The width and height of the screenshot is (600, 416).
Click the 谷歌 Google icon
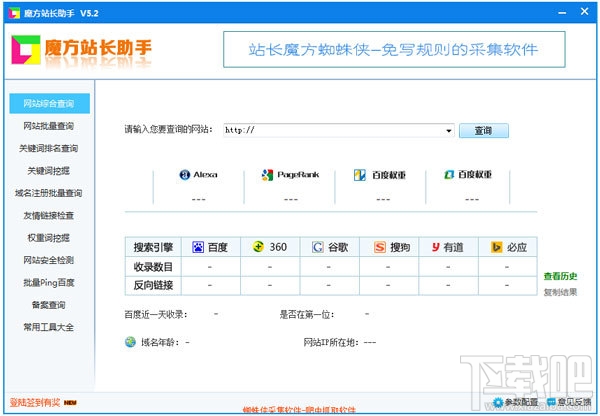pyautogui.click(x=318, y=247)
